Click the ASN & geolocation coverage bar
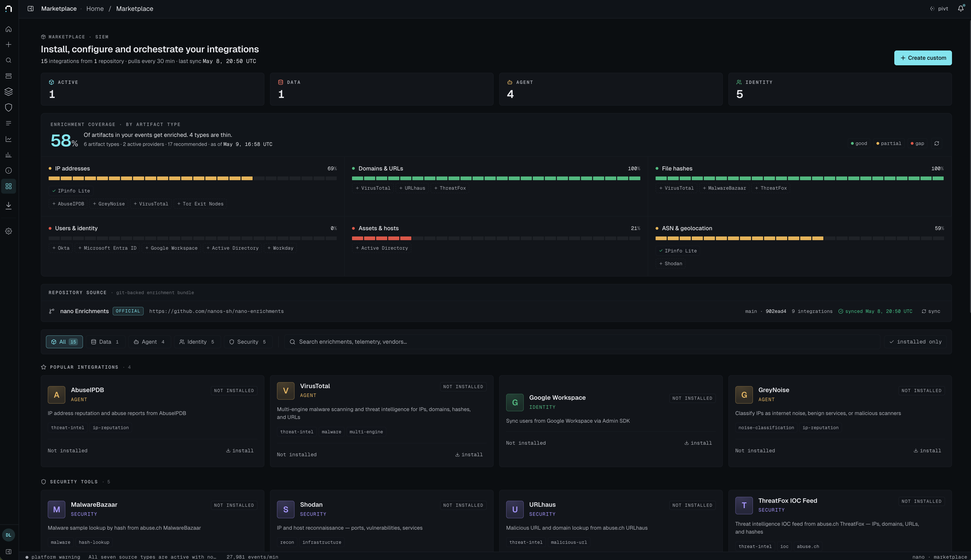The width and height of the screenshot is (971, 560). coord(800,239)
